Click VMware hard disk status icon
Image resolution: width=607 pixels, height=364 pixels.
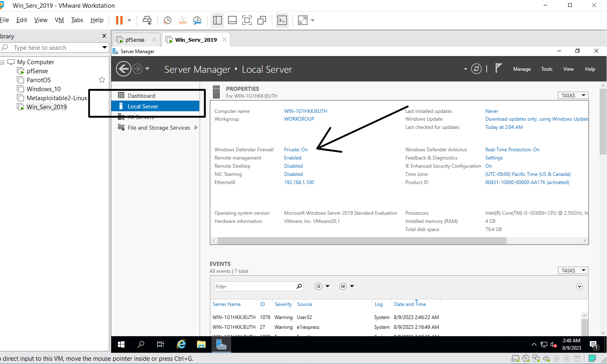pos(516,359)
